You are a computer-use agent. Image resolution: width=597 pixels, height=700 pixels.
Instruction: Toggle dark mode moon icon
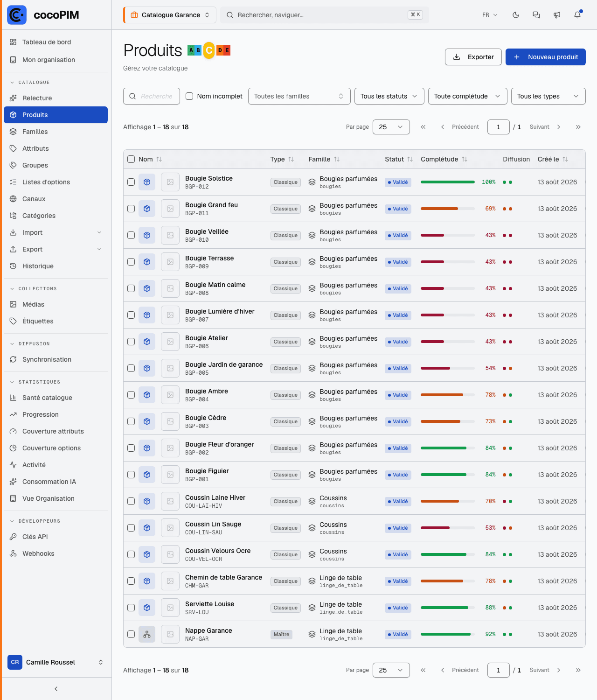[516, 15]
